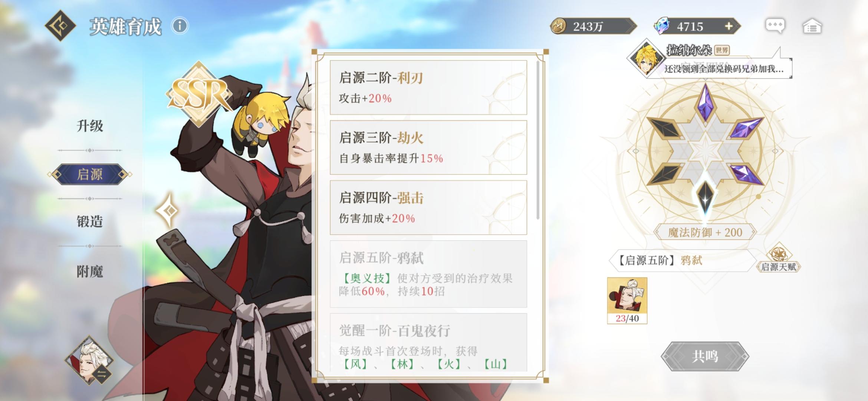Select the top purple crystal node
The height and width of the screenshot is (401, 868).
(705, 103)
